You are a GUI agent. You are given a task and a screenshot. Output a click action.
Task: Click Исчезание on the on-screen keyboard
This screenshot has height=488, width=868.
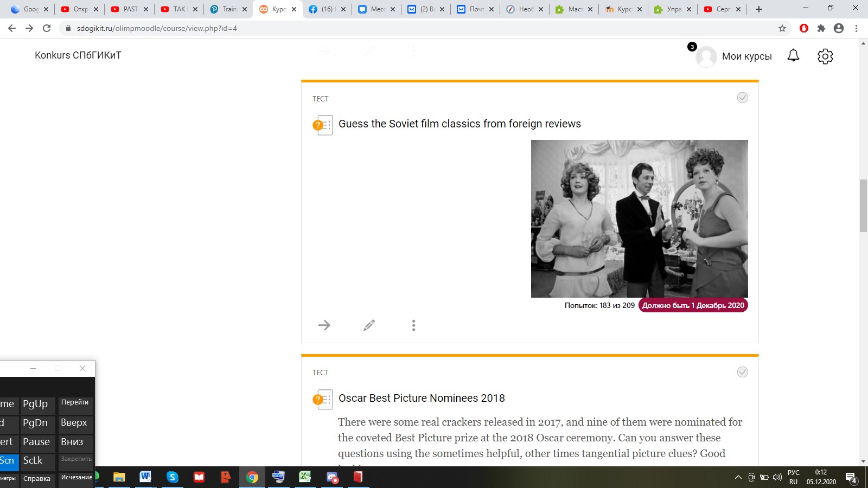point(75,479)
